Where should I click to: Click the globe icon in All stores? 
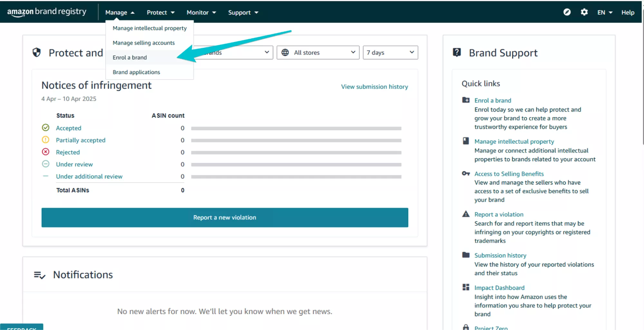click(285, 52)
